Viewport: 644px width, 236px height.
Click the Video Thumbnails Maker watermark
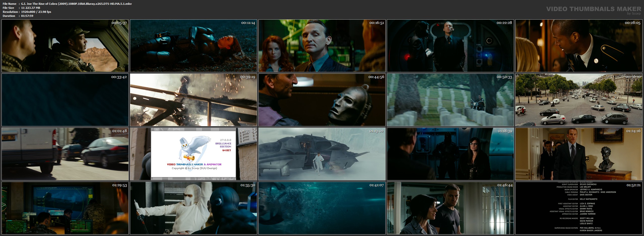[593, 10]
